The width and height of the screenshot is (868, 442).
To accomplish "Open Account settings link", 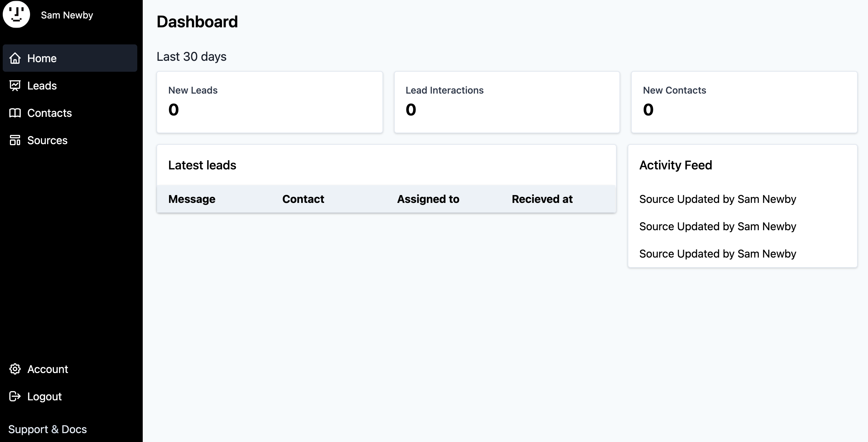I will click(x=48, y=369).
